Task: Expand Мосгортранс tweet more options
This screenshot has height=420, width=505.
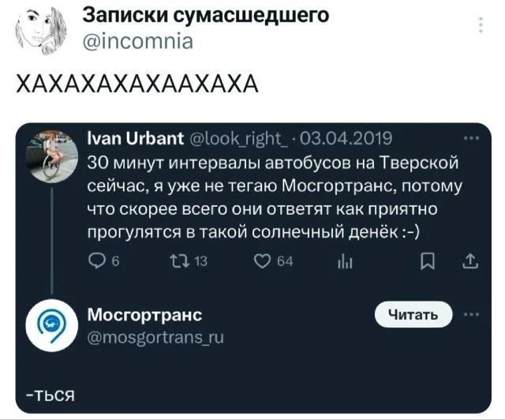Action: [472, 314]
